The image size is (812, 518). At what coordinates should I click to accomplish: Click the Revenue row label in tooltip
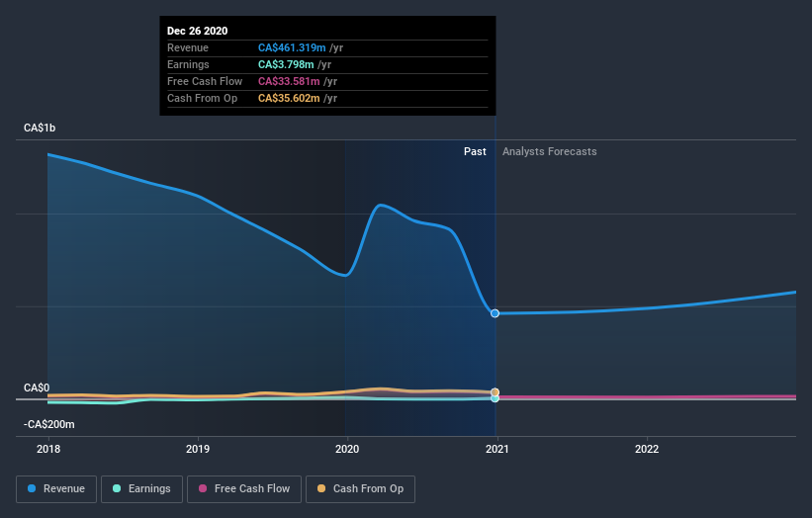(188, 47)
